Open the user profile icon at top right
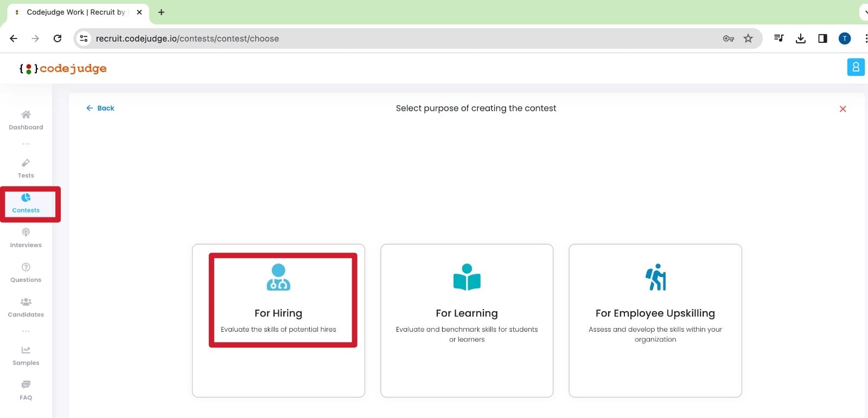This screenshot has height=418, width=868. pyautogui.click(x=856, y=67)
